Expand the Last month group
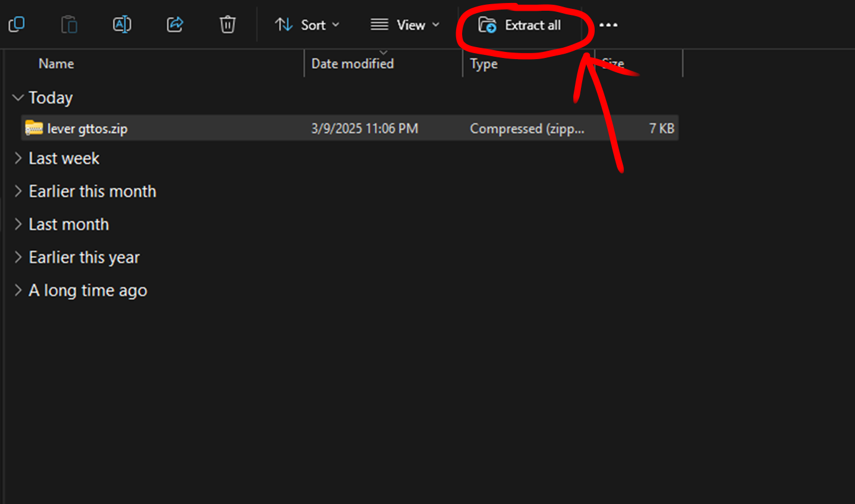This screenshot has width=855, height=504. click(18, 224)
